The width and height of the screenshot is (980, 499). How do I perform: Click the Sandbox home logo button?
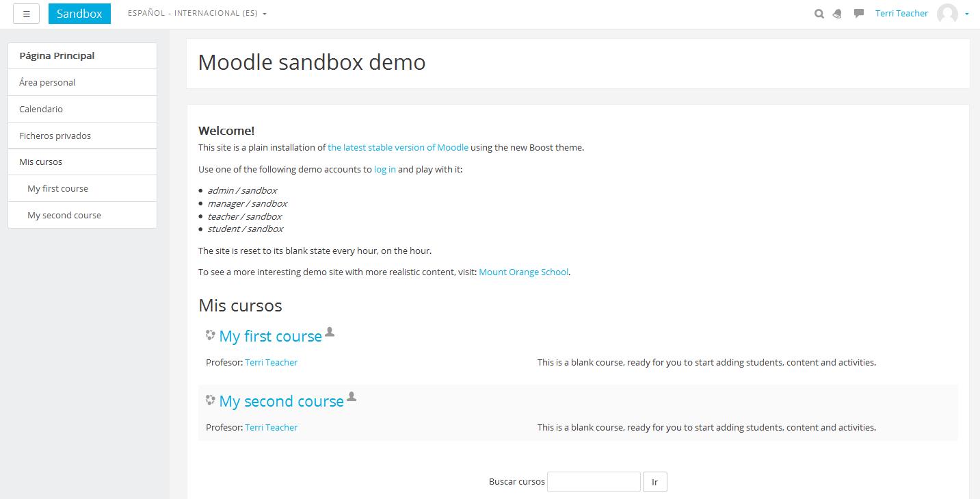[79, 14]
